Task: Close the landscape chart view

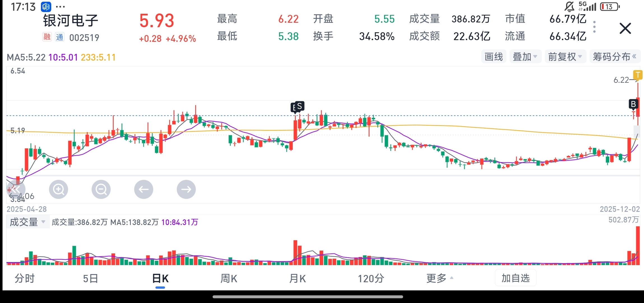Action: coord(625,29)
